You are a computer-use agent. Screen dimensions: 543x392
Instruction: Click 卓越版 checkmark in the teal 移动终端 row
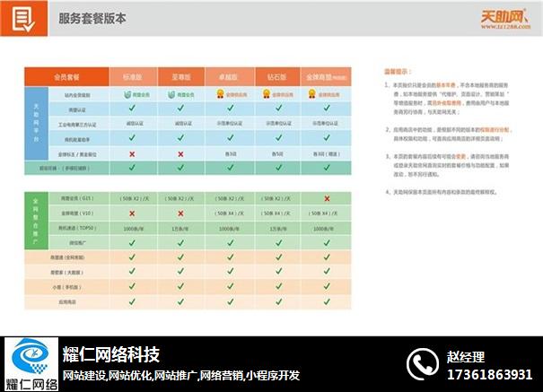(x=230, y=168)
